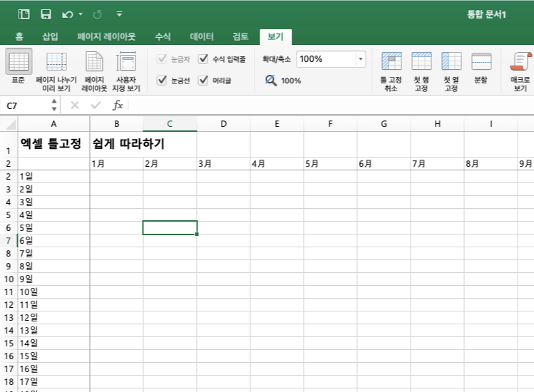The width and height of the screenshot is (534, 392).
Task: Toggle the 머리글 checkbox
Action: pos(203,81)
